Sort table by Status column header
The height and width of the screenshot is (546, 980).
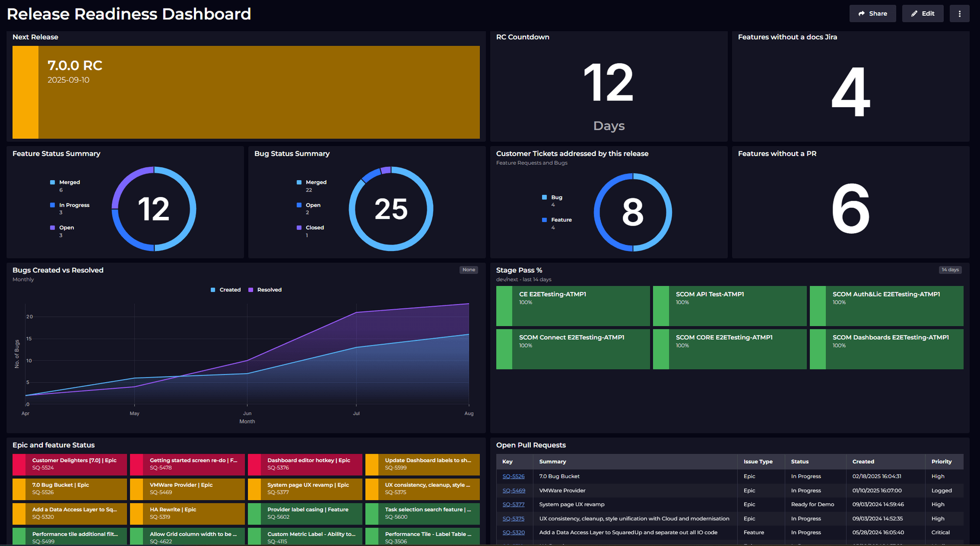coord(799,461)
